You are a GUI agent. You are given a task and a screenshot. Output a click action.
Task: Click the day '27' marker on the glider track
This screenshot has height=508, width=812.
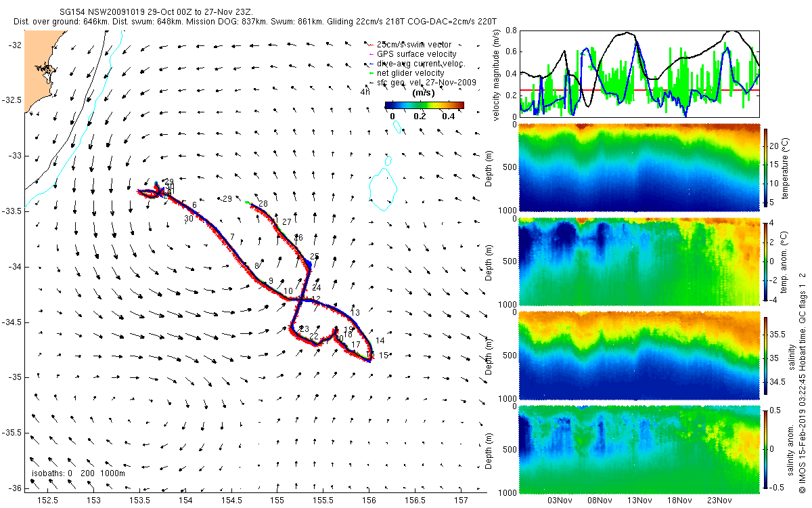(287, 222)
